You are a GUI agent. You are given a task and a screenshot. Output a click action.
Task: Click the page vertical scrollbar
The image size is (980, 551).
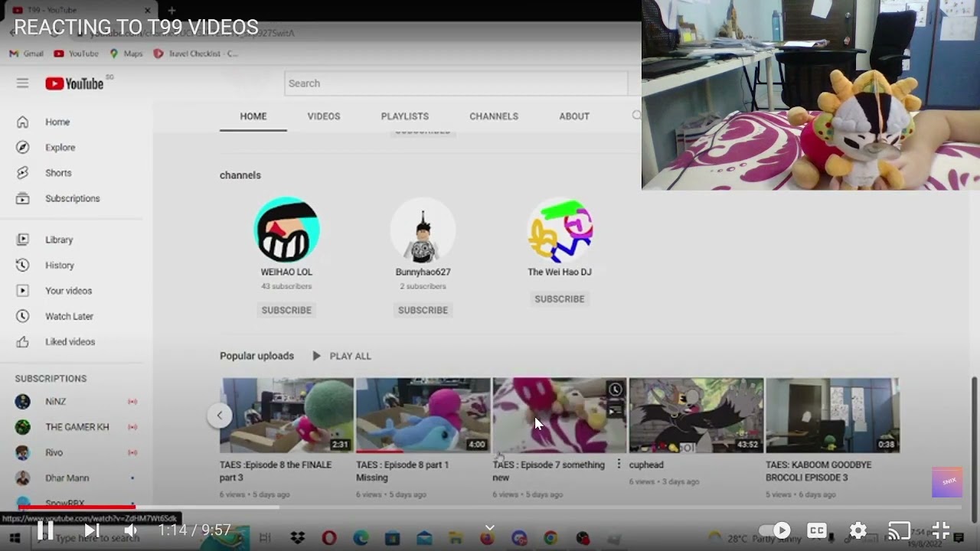click(x=975, y=448)
